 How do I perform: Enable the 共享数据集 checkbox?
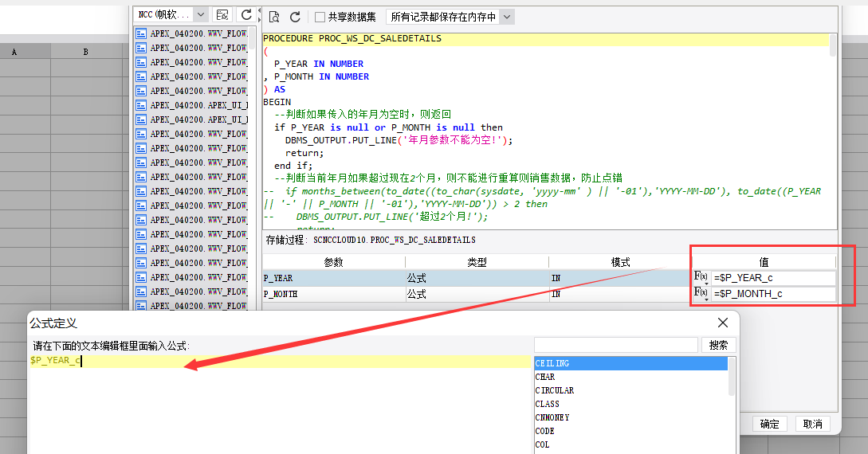320,18
